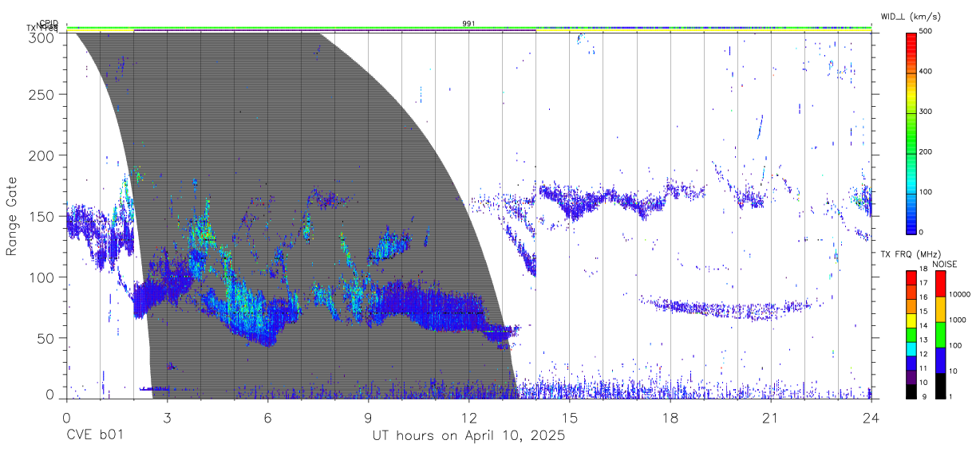Click the 300 label on WID colorbar
This screenshot has width=980, height=452.
click(x=926, y=112)
